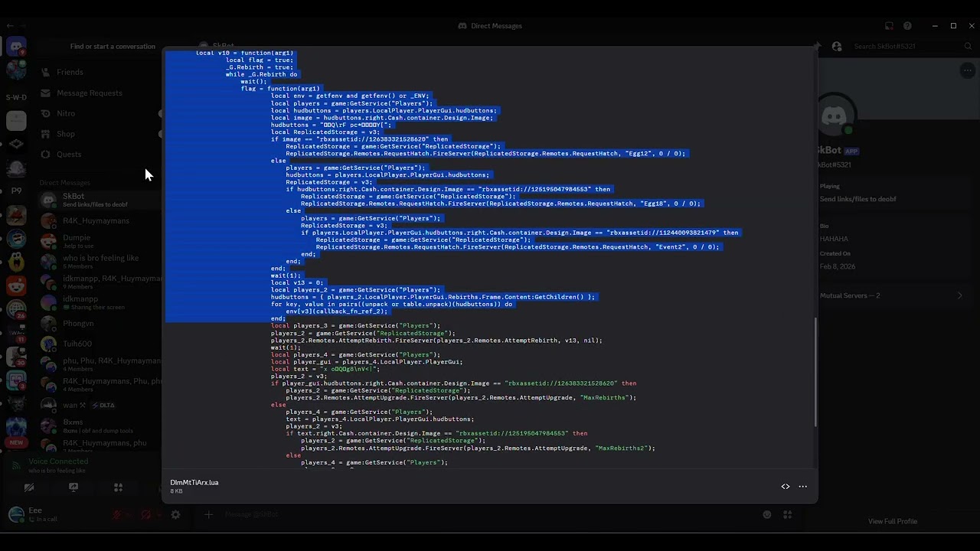
Task: Open the Phongvn direct message
Action: [x=100, y=324]
